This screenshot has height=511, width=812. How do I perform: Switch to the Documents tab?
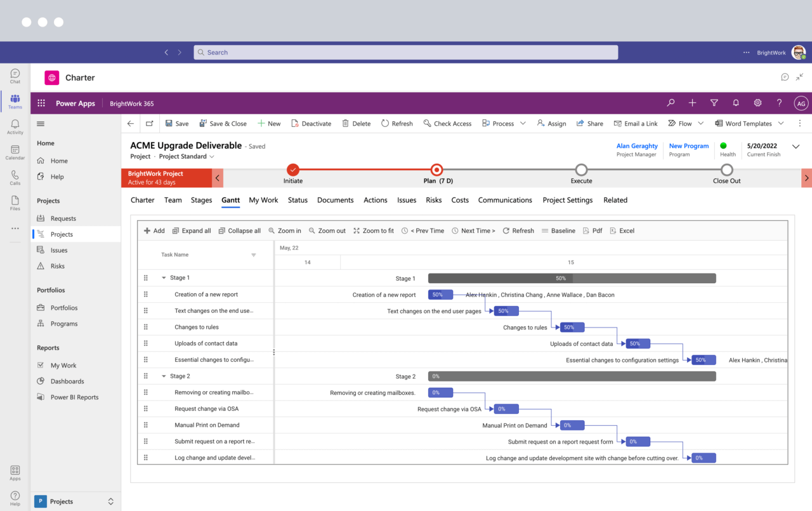(x=335, y=200)
